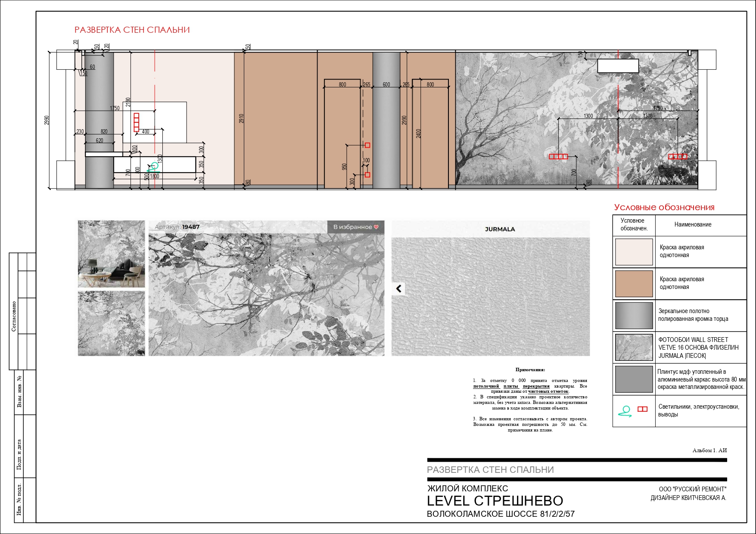Pick the gray MDF plinth swatch
756x534 pixels.
coord(634,379)
